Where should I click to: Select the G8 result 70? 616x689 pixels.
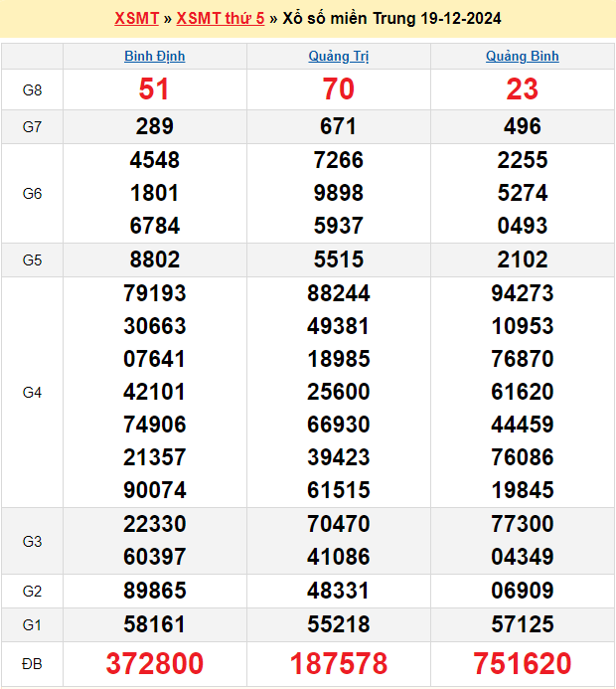[x=338, y=89]
